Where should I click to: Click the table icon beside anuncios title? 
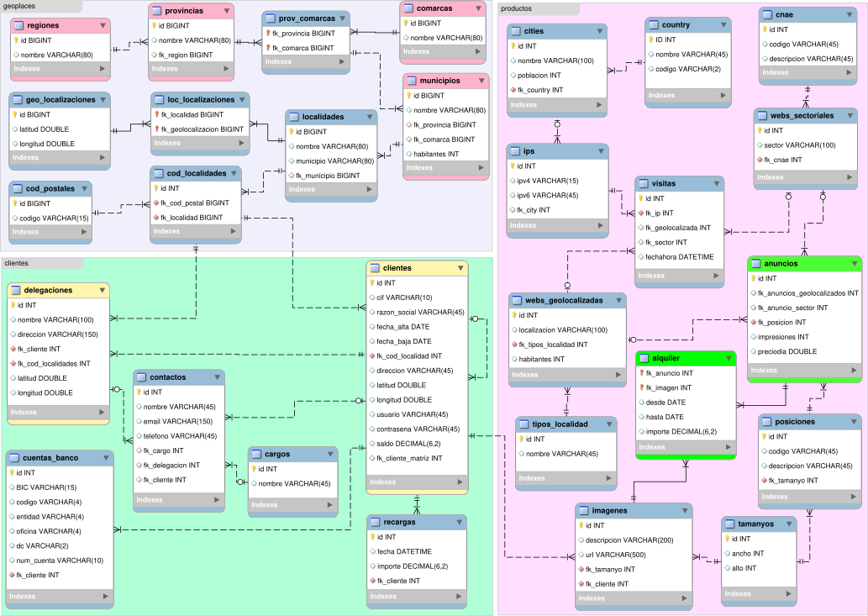click(x=755, y=264)
